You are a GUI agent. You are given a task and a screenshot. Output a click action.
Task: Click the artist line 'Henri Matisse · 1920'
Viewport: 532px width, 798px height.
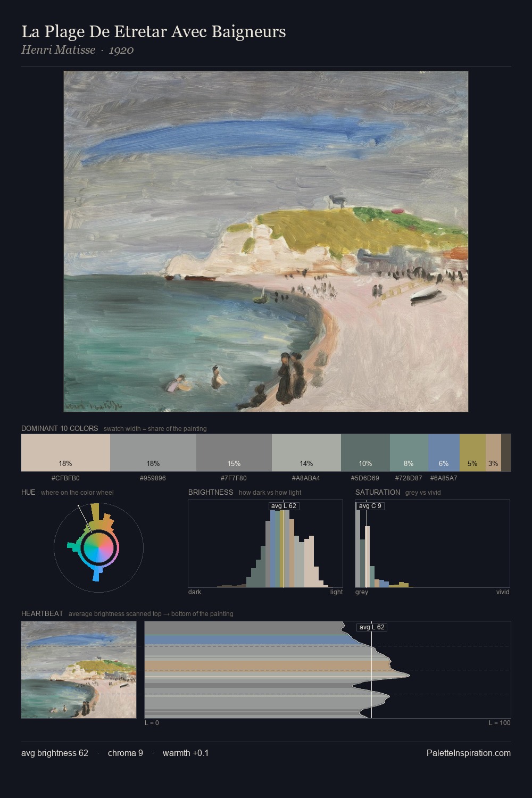[78, 50]
